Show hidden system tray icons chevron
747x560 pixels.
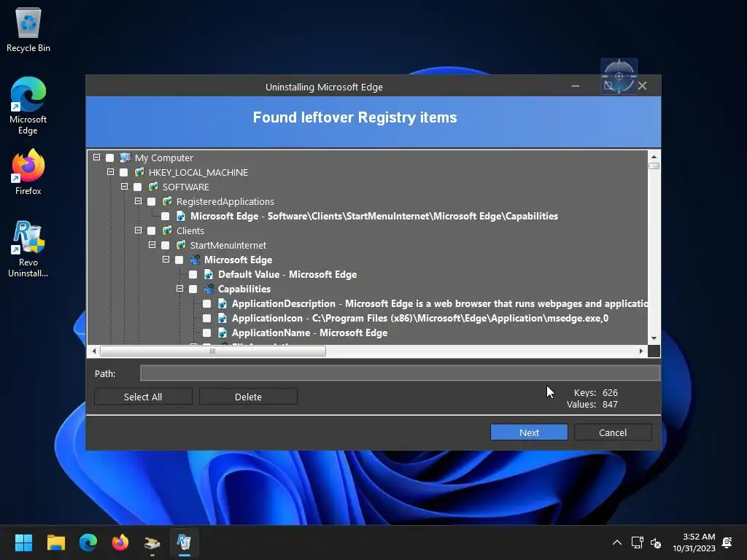pyautogui.click(x=617, y=542)
